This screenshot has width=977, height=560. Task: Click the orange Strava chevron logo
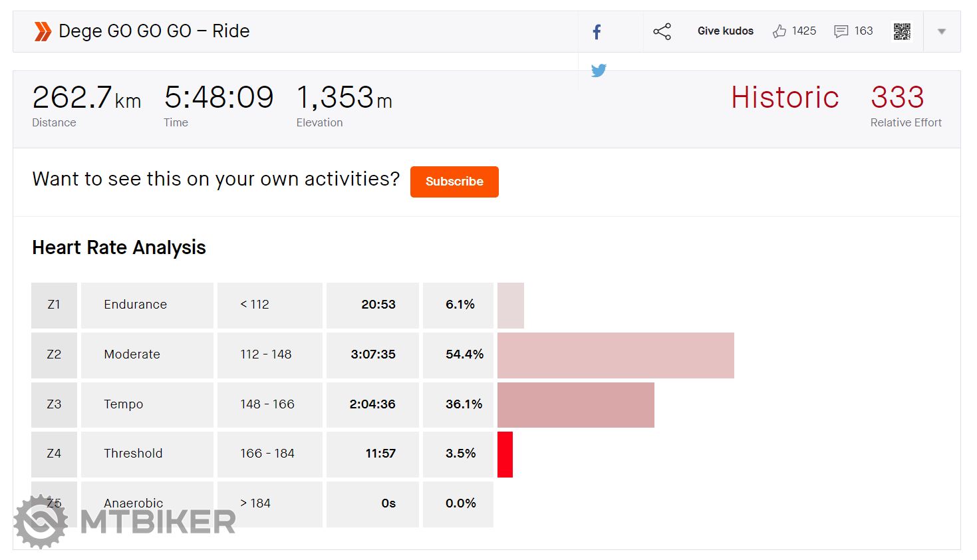click(x=43, y=31)
